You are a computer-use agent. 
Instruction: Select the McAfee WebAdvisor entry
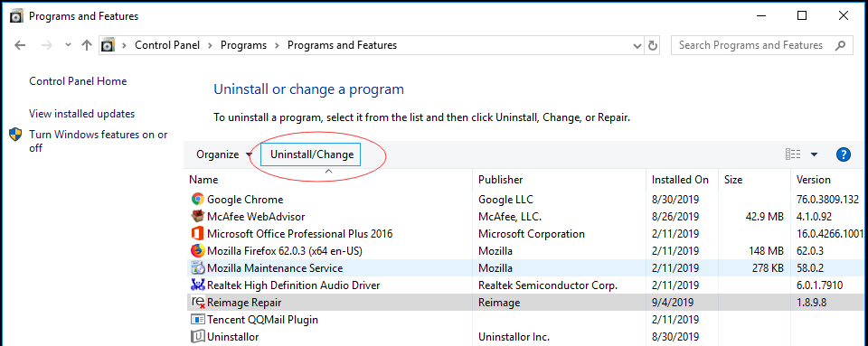[256, 217]
